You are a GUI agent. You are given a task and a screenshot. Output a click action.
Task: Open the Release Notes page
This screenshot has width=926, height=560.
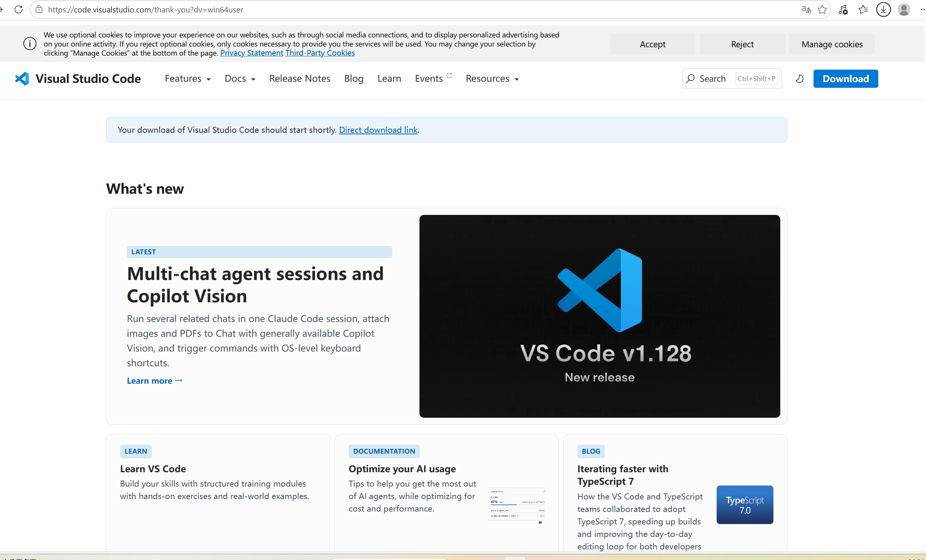[x=300, y=78]
